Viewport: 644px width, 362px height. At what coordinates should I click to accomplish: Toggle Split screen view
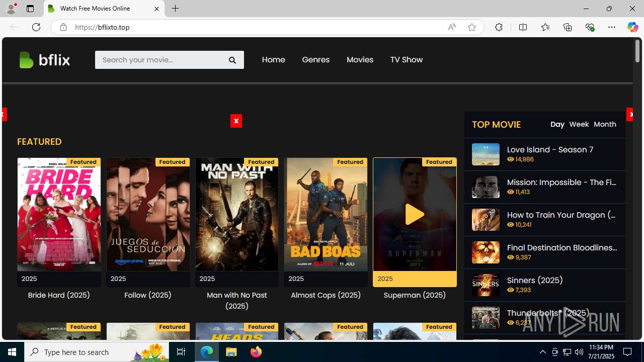point(523,27)
